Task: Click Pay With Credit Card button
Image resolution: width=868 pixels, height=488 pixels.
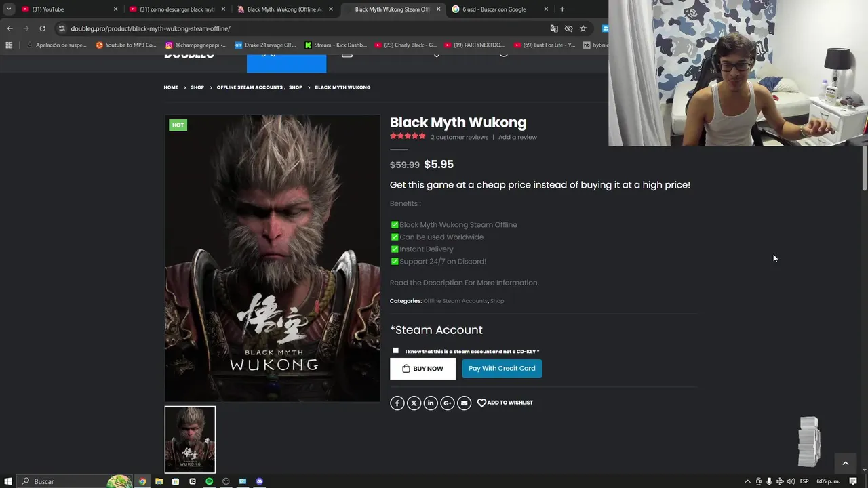Action: [502, 369]
